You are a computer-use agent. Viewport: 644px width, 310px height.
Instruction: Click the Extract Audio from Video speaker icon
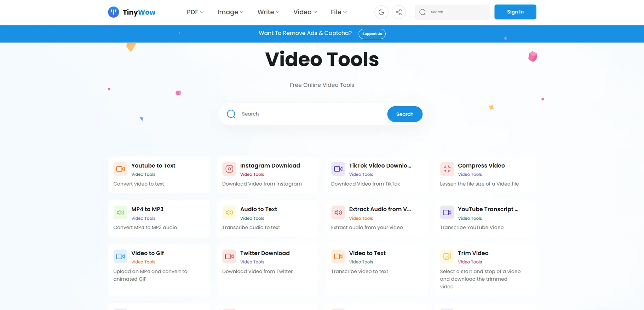[338, 213]
